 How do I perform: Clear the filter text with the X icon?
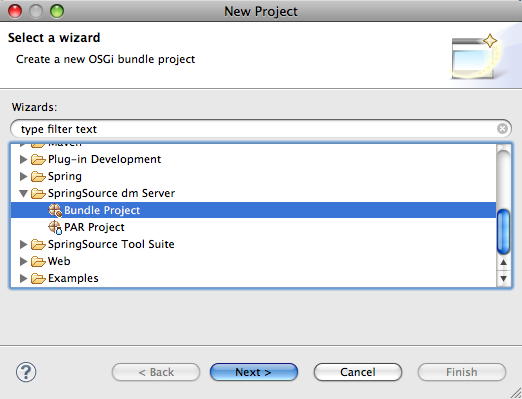[502, 129]
